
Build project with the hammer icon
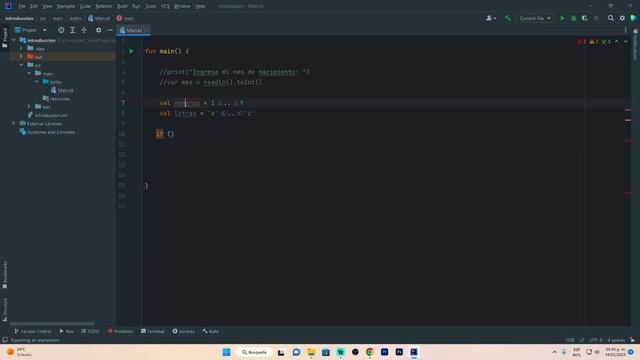(x=508, y=18)
